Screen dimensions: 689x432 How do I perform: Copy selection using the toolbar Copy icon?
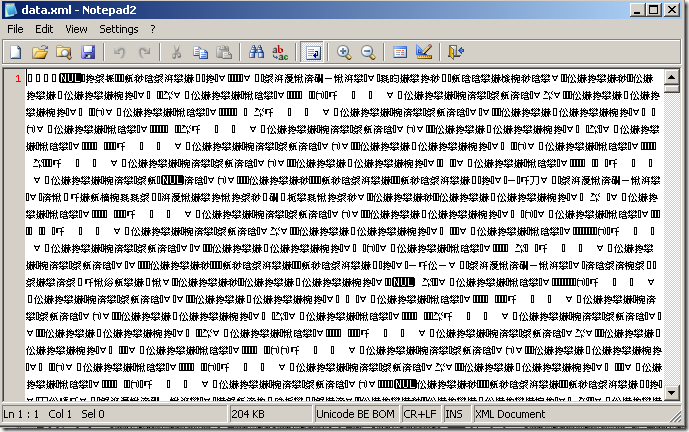(x=201, y=52)
